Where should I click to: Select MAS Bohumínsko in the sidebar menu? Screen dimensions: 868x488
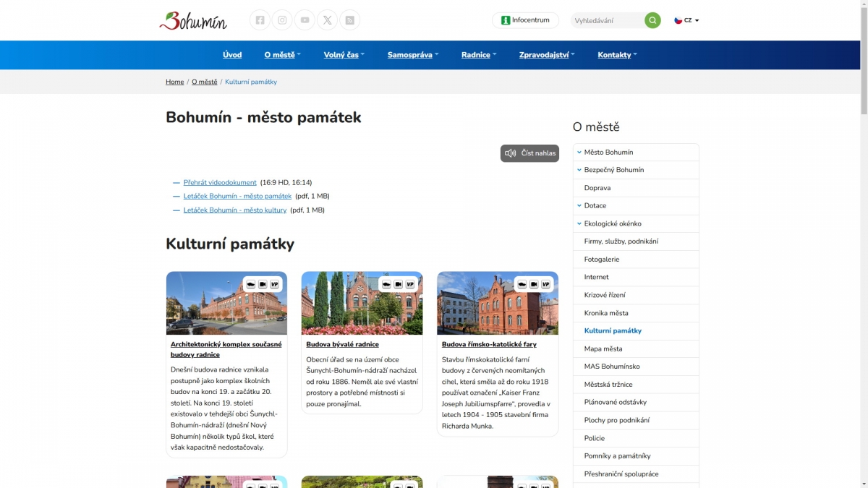(636, 367)
